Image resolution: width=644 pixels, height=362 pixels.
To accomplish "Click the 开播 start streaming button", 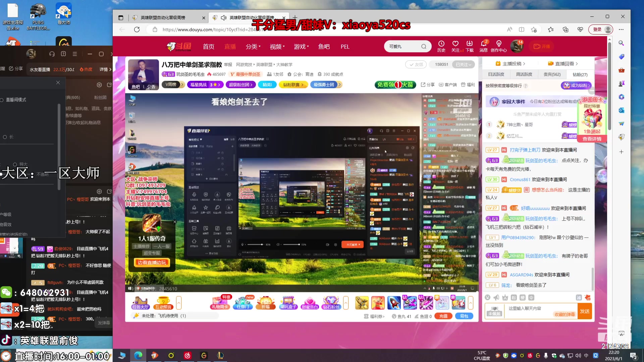I will click(541, 47).
